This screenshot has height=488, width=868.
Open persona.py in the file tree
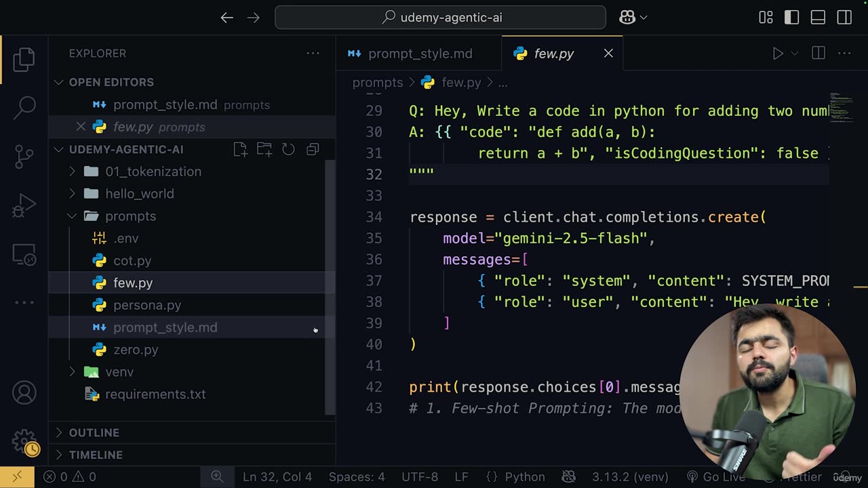tap(189, 305)
